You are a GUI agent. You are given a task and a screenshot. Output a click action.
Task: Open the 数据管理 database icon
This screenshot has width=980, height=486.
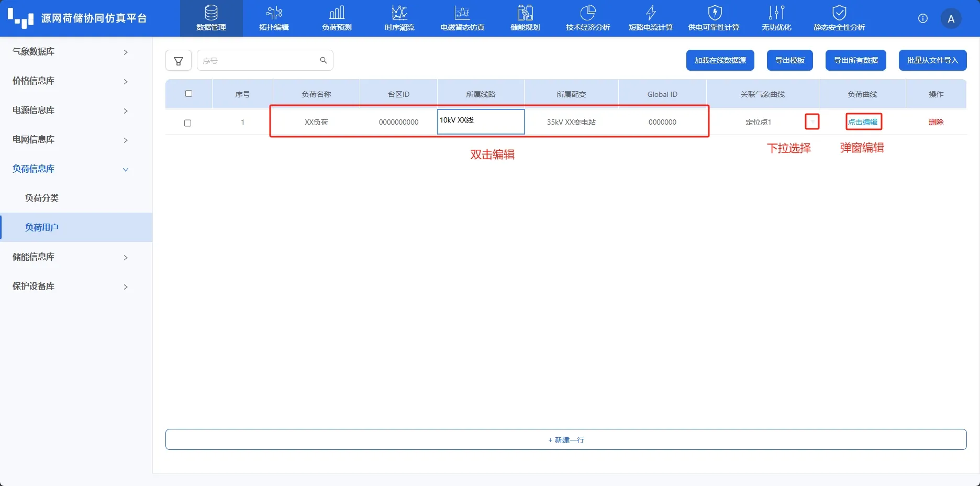pyautogui.click(x=211, y=13)
